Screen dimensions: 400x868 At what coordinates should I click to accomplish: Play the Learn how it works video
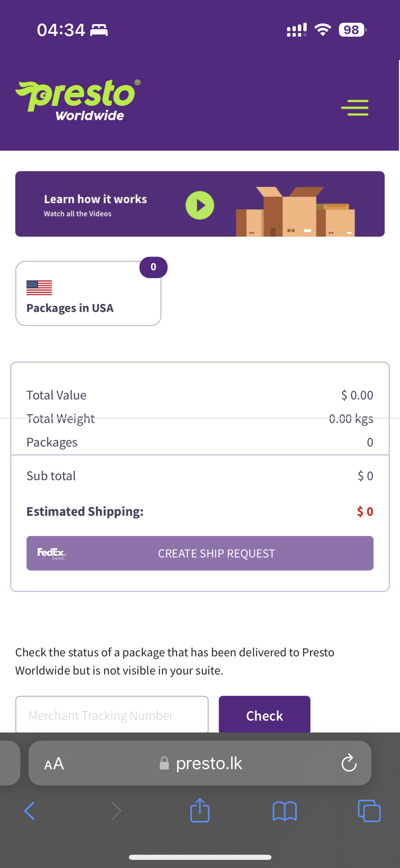(x=200, y=205)
